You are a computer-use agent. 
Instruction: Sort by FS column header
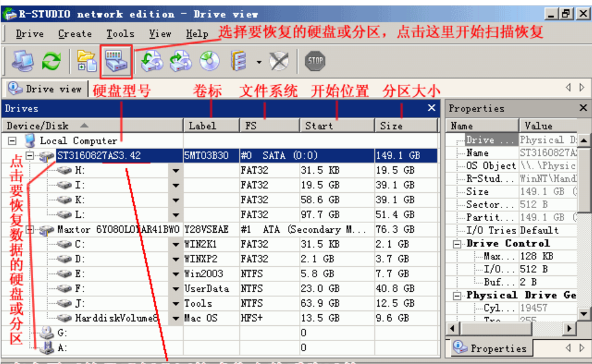coord(270,126)
